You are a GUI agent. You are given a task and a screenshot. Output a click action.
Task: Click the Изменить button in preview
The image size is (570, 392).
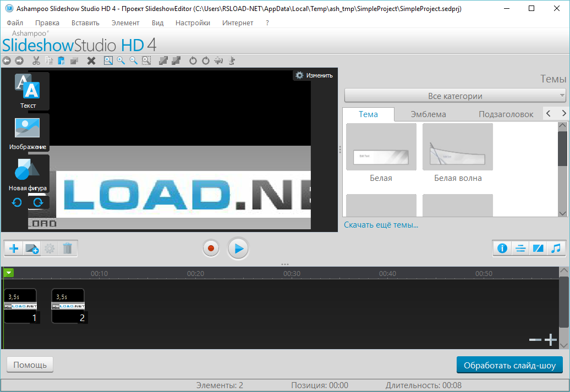314,75
